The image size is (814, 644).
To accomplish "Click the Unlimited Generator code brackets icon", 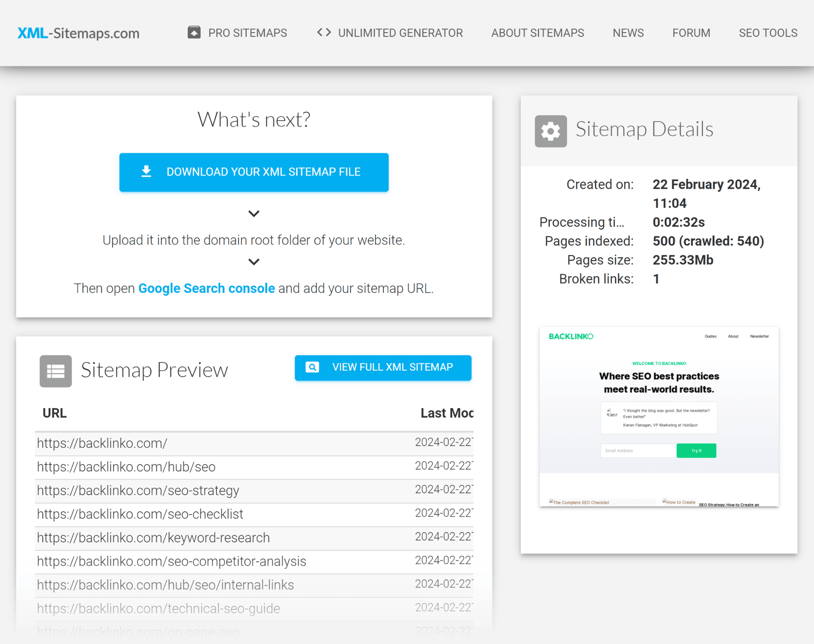I will (323, 32).
